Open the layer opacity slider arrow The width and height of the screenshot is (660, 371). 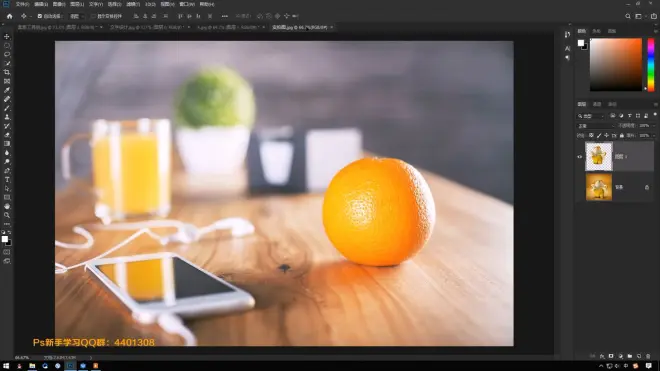(653, 126)
